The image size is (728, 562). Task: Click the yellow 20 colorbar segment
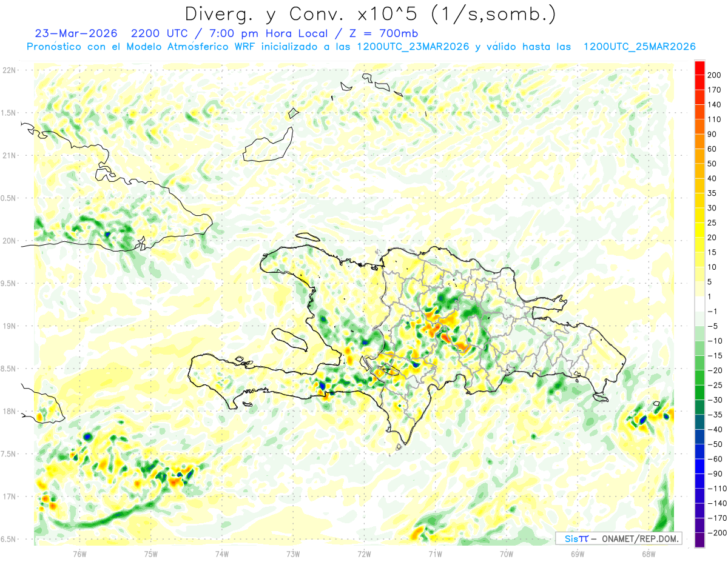(699, 230)
